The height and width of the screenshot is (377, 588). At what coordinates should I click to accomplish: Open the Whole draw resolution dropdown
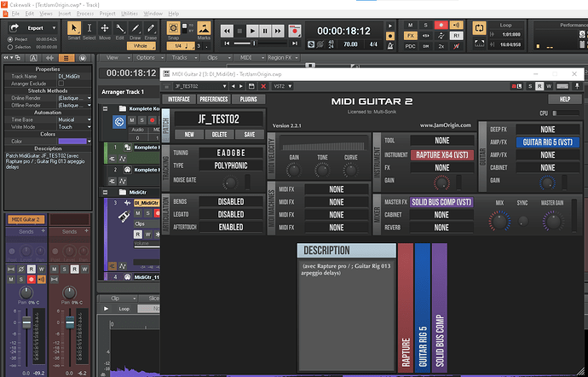click(141, 46)
